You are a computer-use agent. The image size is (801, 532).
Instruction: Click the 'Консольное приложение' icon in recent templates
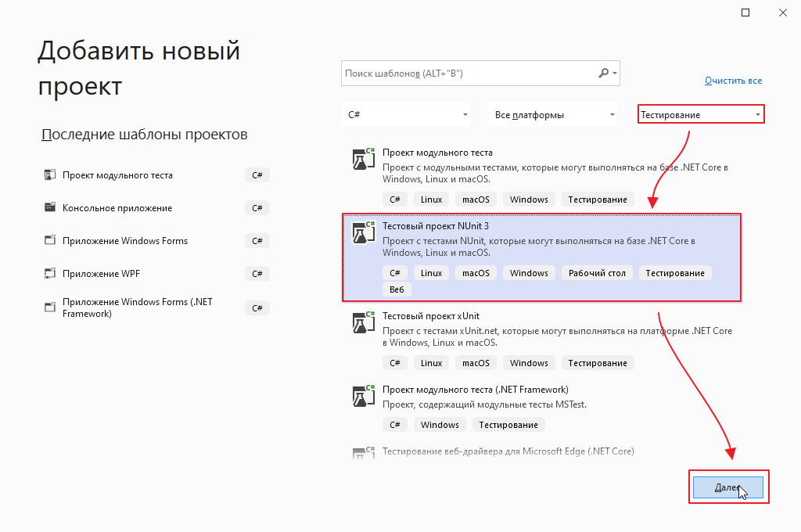coord(50,208)
